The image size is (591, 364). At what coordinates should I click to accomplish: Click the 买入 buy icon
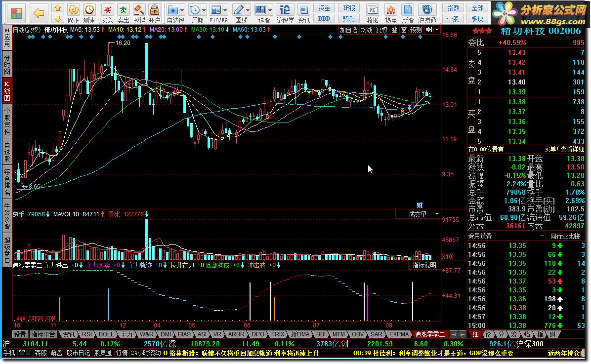point(107,13)
